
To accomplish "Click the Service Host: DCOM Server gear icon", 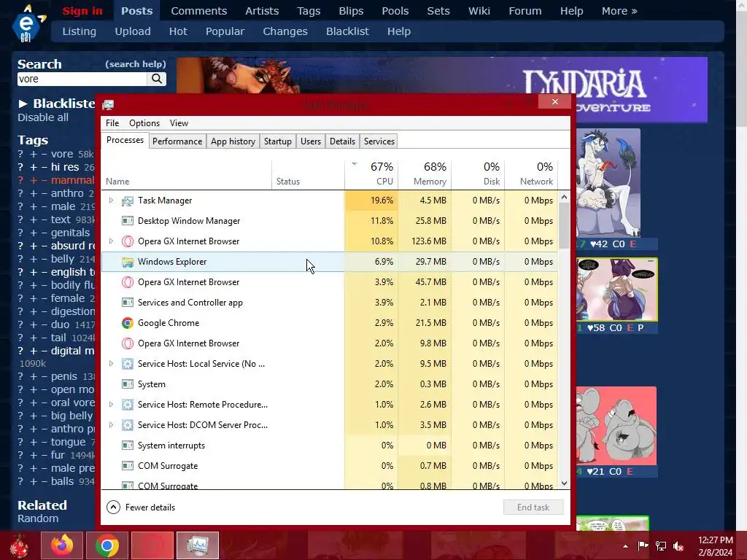I will 127,425.
